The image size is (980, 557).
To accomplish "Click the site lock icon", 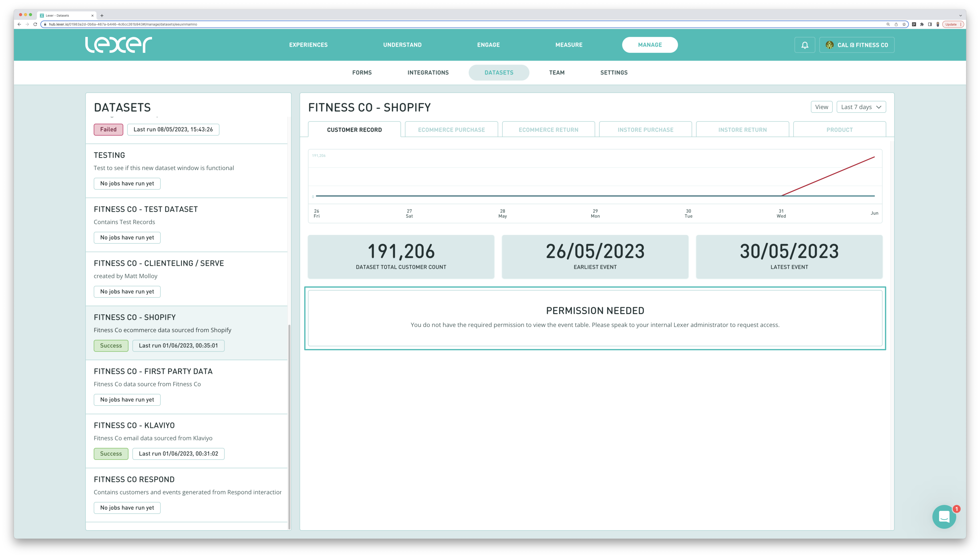I will click(x=45, y=24).
